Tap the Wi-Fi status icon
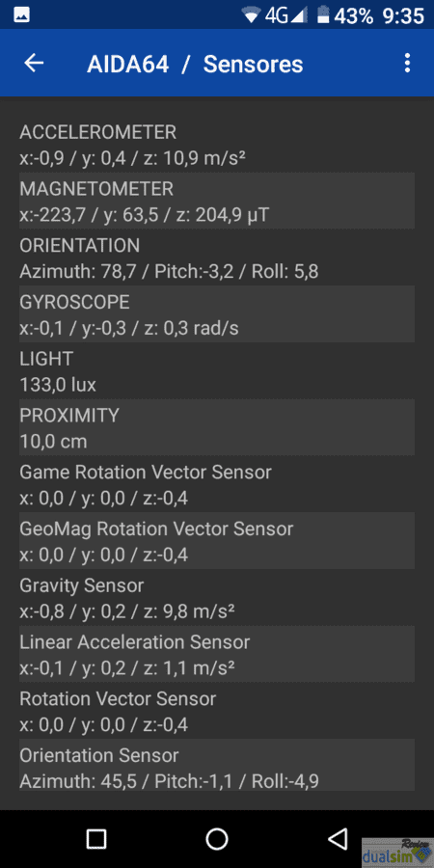The width and height of the screenshot is (434, 868). (252, 15)
